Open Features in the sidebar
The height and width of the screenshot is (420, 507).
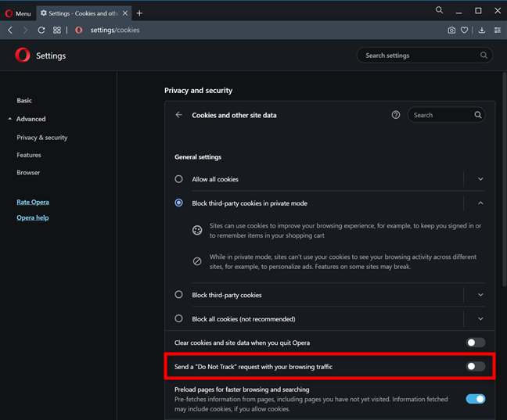29,155
